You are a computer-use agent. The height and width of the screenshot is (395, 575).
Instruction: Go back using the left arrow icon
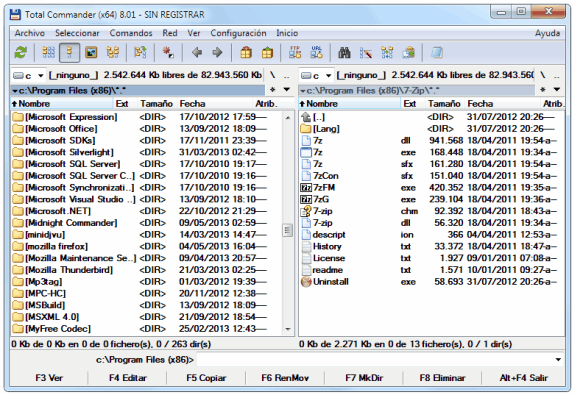(x=197, y=53)
